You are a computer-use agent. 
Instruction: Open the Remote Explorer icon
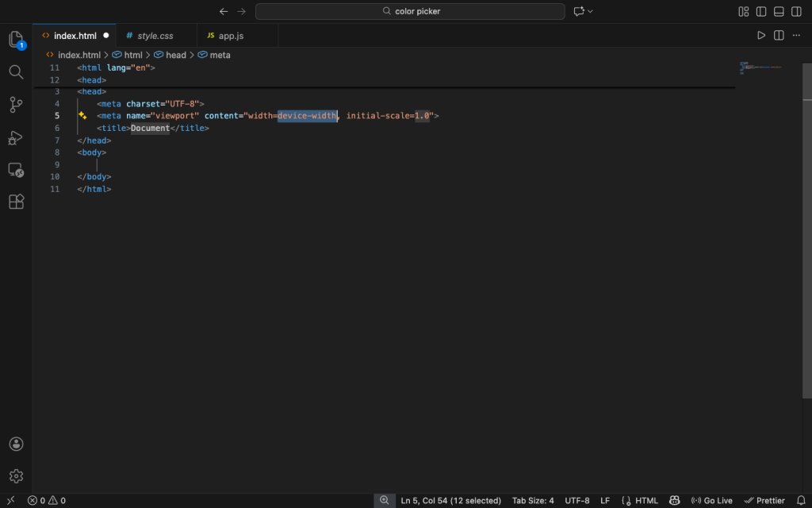pos(16,170)
